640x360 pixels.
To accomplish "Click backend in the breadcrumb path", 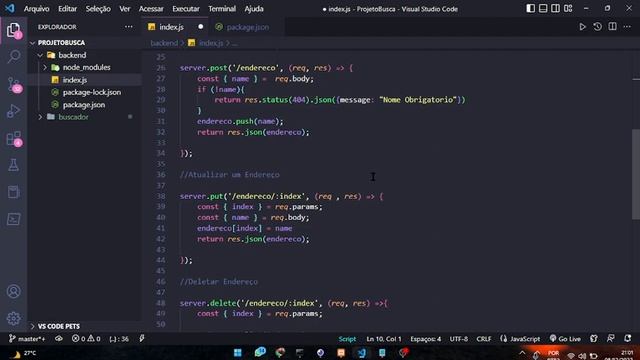I will click(164, 43).
